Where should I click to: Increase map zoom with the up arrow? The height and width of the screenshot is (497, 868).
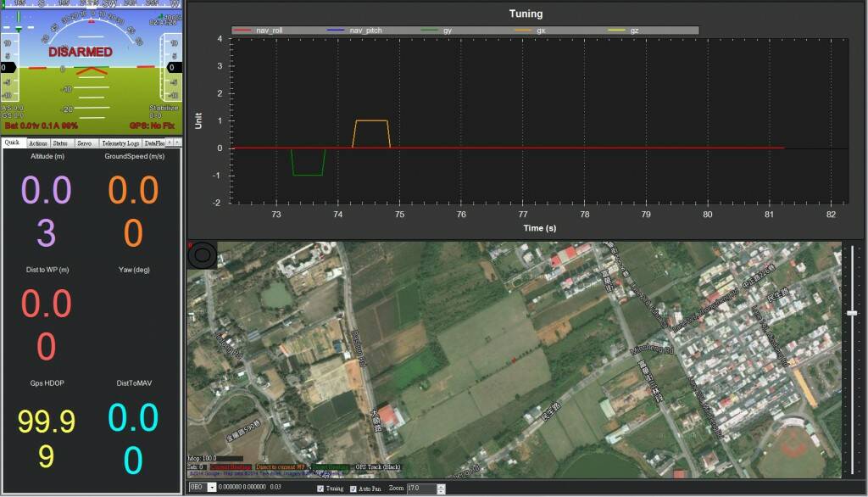click(441, 486)
